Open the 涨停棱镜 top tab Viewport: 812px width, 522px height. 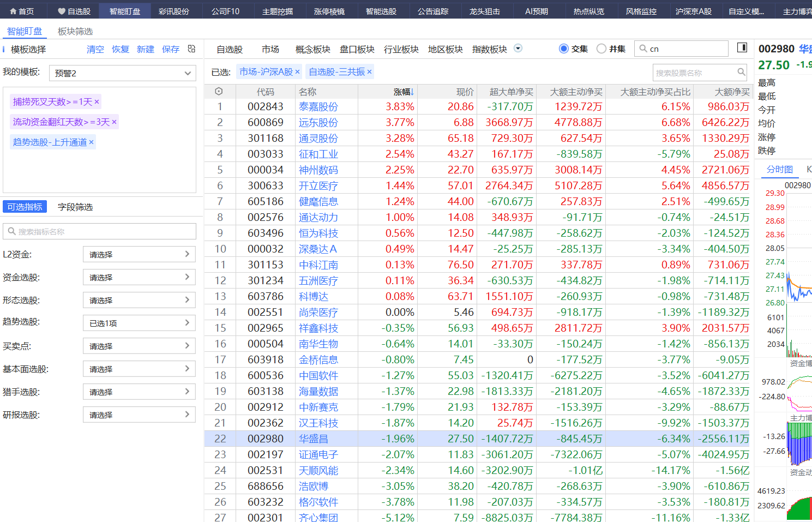pyautogui.click(x=329, y=11)
